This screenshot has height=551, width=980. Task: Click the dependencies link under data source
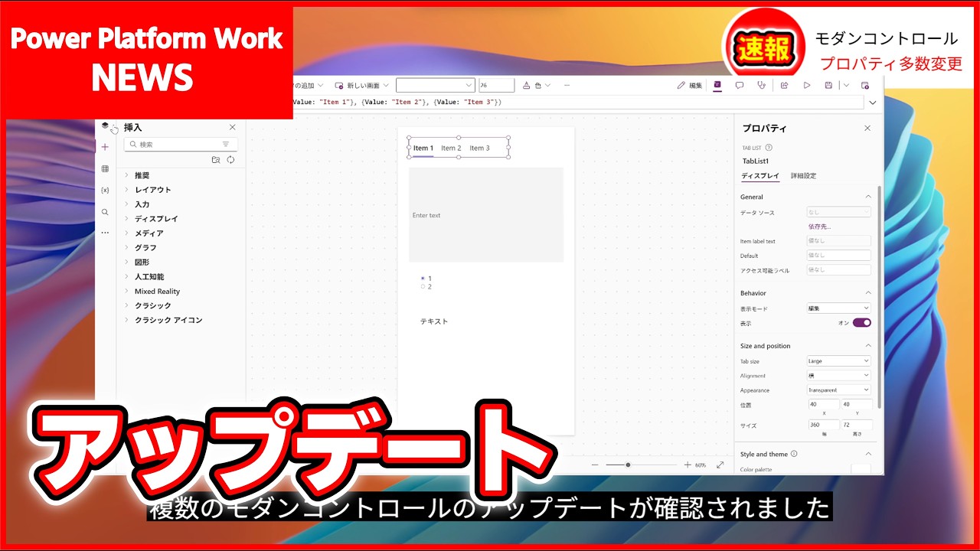(x=819, y=227)
